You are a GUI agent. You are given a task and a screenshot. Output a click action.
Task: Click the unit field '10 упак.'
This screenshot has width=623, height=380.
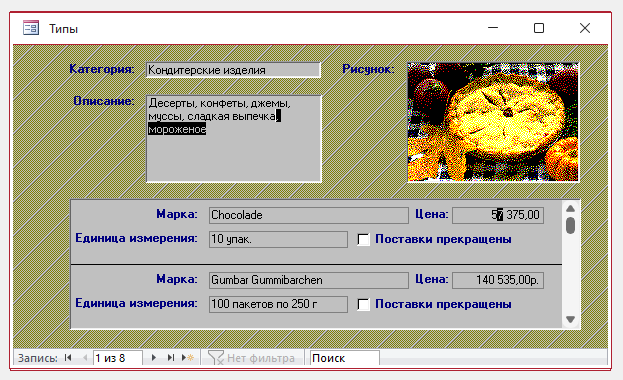[x=278, y=239]
